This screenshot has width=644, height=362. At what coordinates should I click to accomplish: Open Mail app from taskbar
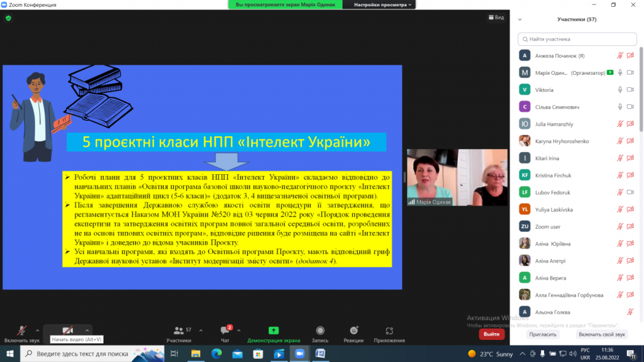coord(237,353)
